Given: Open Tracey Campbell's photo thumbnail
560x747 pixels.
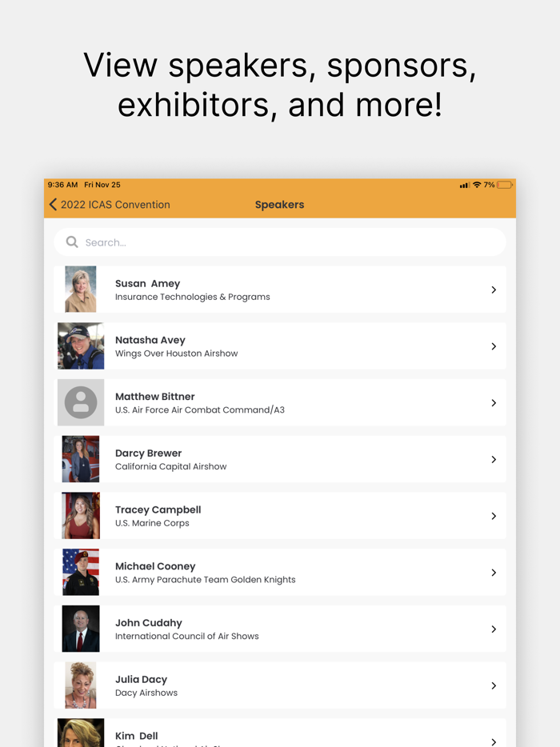Looking at the screenshot, I should (x=81, y=516).
